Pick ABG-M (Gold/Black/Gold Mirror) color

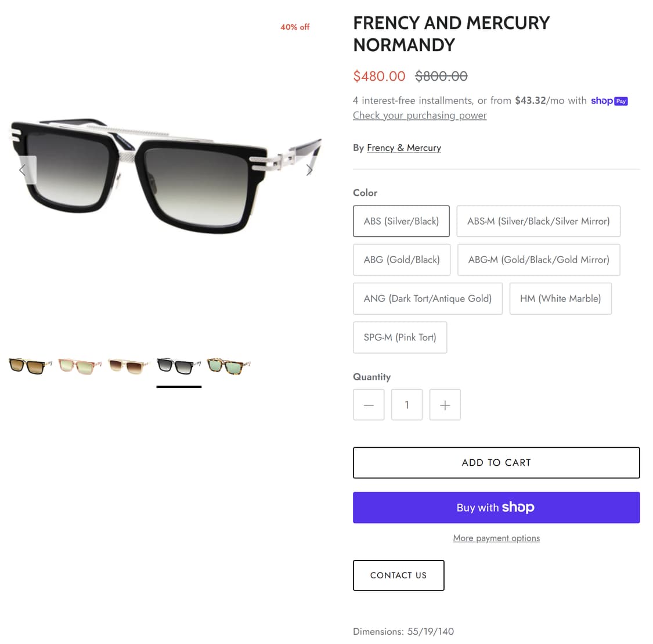click(x=539, y=260)
